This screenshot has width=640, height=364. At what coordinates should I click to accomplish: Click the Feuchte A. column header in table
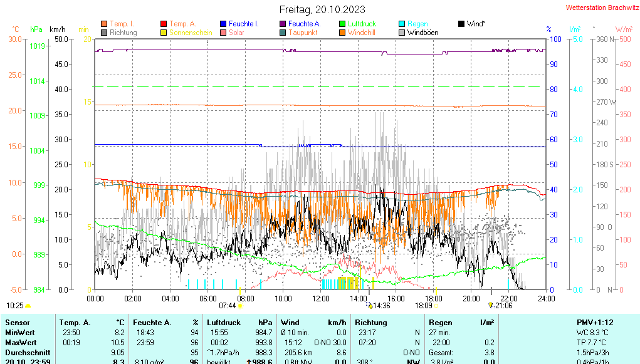(151, 322)
